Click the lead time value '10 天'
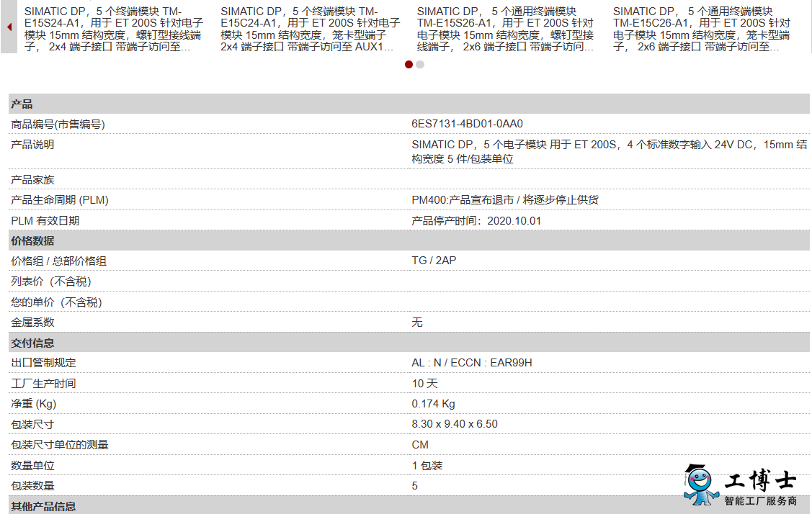812x514 pixels. point(424,384)
